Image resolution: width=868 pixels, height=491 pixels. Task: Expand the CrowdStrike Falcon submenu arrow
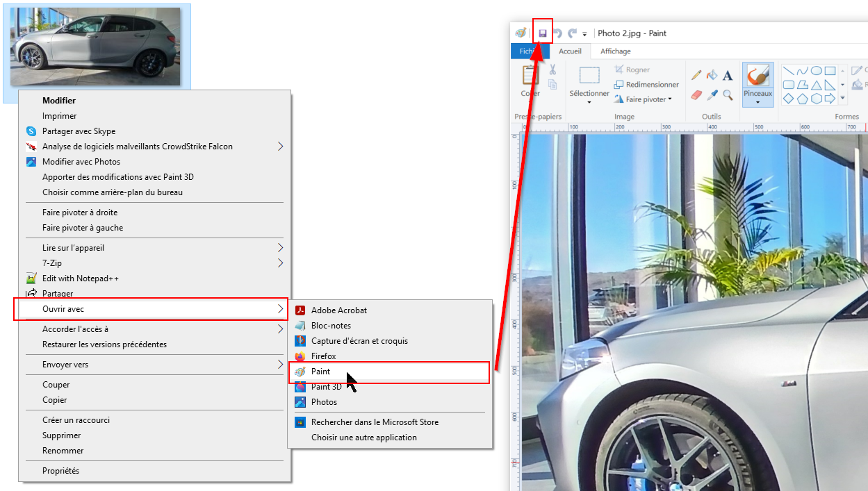(x=281, y=147)
